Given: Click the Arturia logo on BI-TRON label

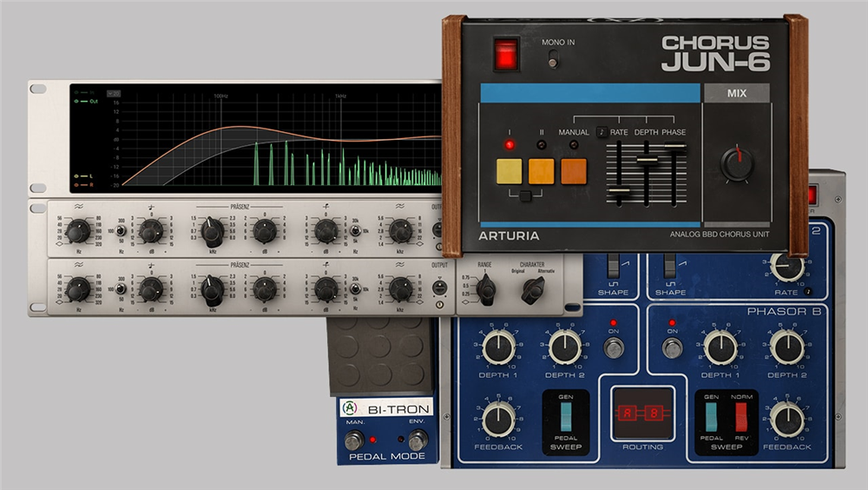Looking at the screenshot, I should pos(349,408).
